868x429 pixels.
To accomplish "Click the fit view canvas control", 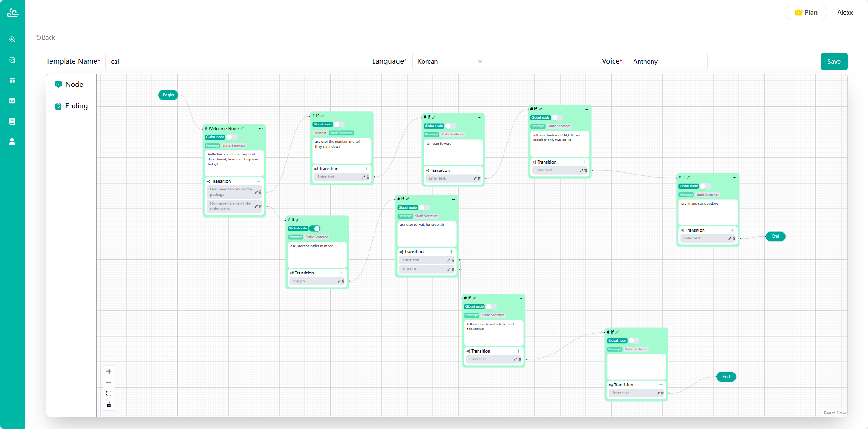I will point(109,394).
